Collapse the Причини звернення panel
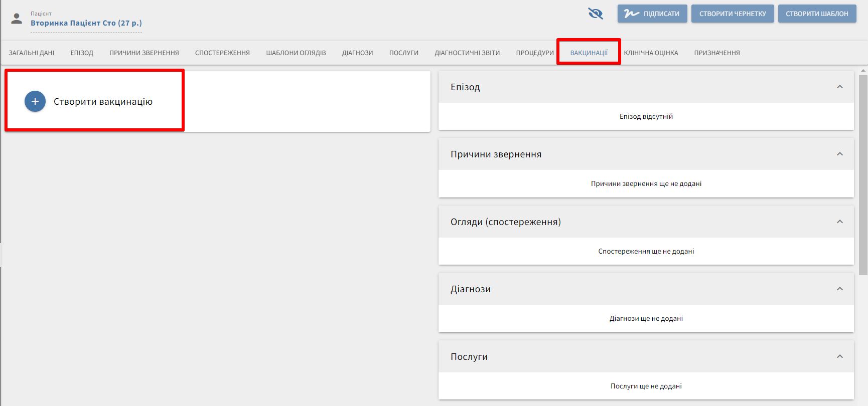Image resolution: width=868 pixels, height=406 pixels. coord(839,154)
